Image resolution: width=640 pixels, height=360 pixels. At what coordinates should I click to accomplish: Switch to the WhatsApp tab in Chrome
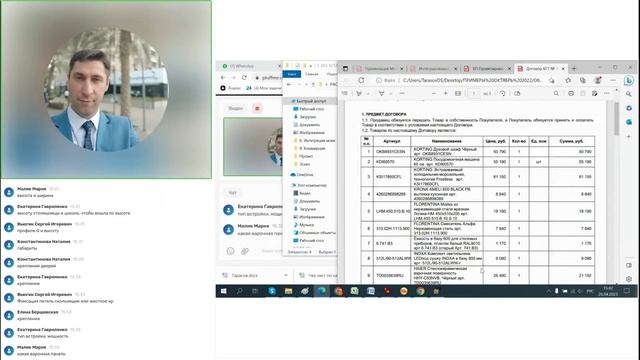(x=250, y=66)
